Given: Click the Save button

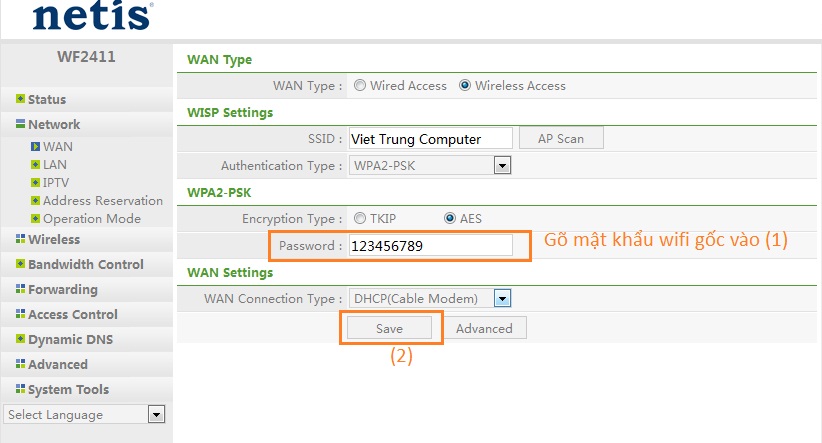Looking at the screenshot, I should [x=389, y=328].
